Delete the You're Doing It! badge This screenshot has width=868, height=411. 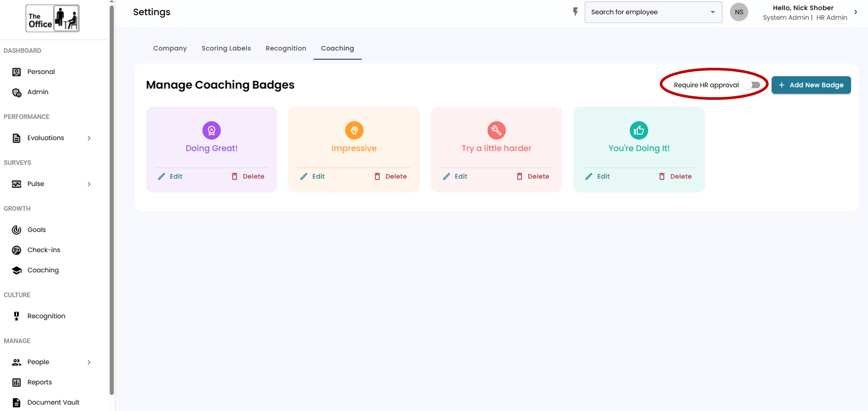(x=675, y=176)
